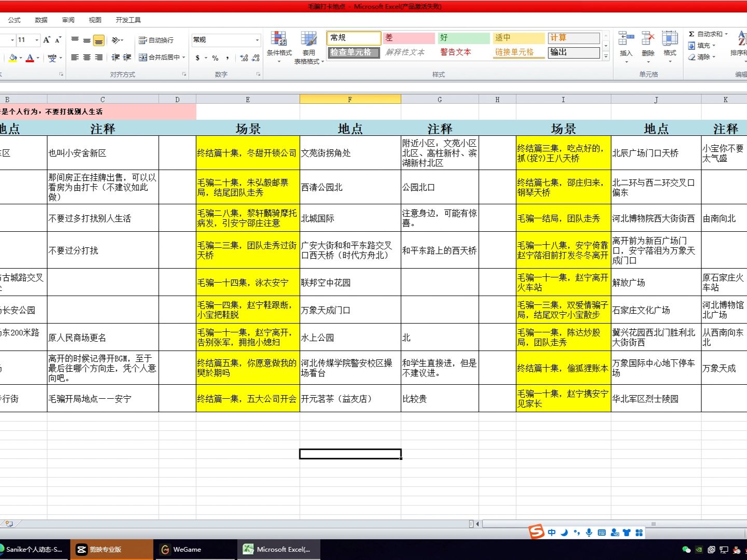Open the 公式 ribbon tab

[x=15, y=20]
